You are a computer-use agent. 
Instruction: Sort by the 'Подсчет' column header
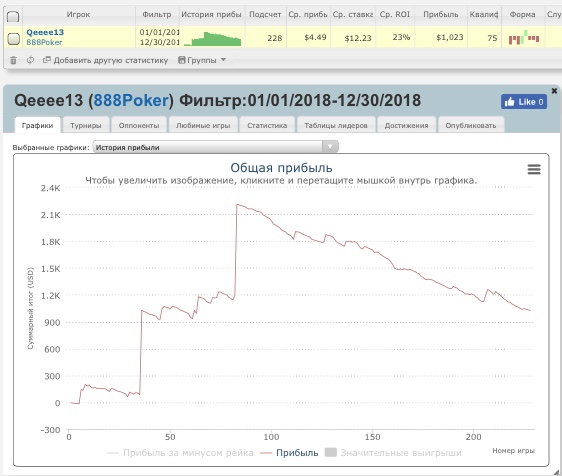pyautogui.click(x=265, y=15)
